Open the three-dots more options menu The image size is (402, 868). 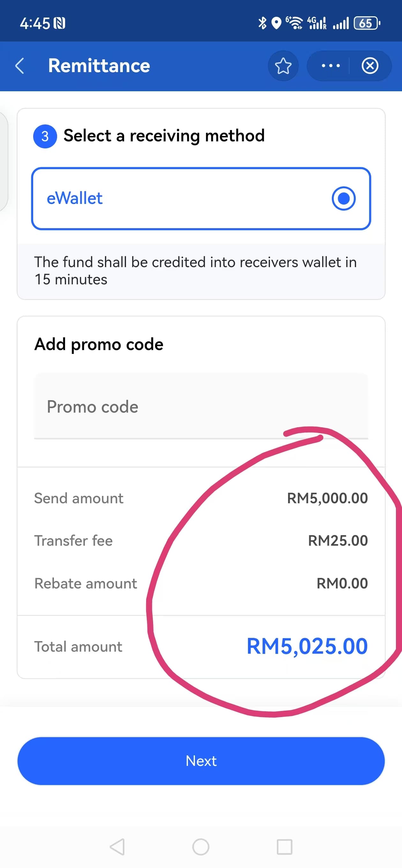point(331,66)
